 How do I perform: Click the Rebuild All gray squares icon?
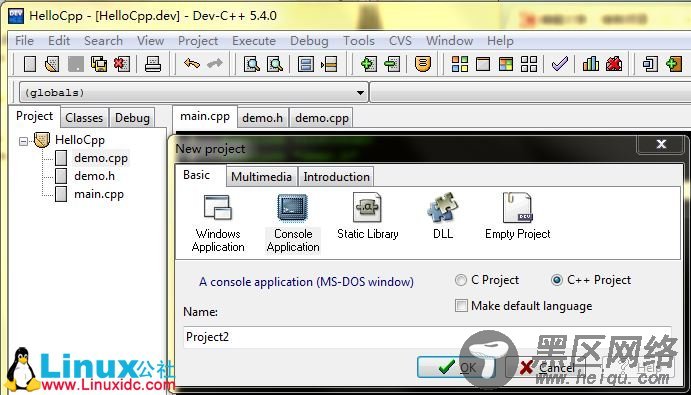point(529,64)
